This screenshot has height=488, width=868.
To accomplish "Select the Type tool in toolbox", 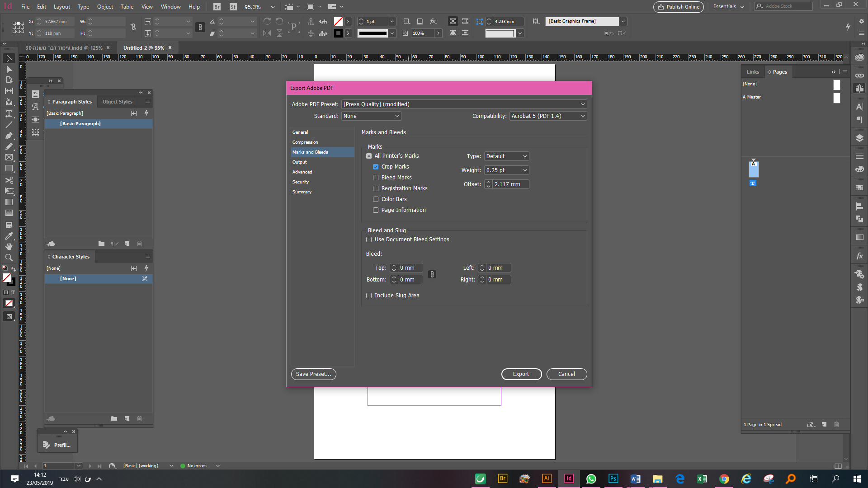I will coord(9,113).
